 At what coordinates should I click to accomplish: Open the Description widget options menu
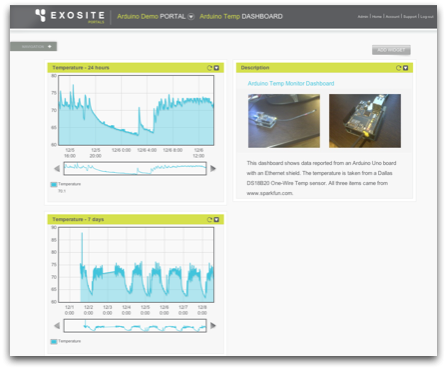tap(405, 68)
